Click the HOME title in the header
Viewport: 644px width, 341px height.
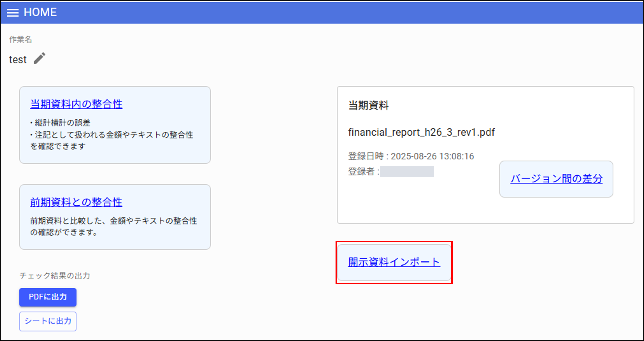coord(40,12)
